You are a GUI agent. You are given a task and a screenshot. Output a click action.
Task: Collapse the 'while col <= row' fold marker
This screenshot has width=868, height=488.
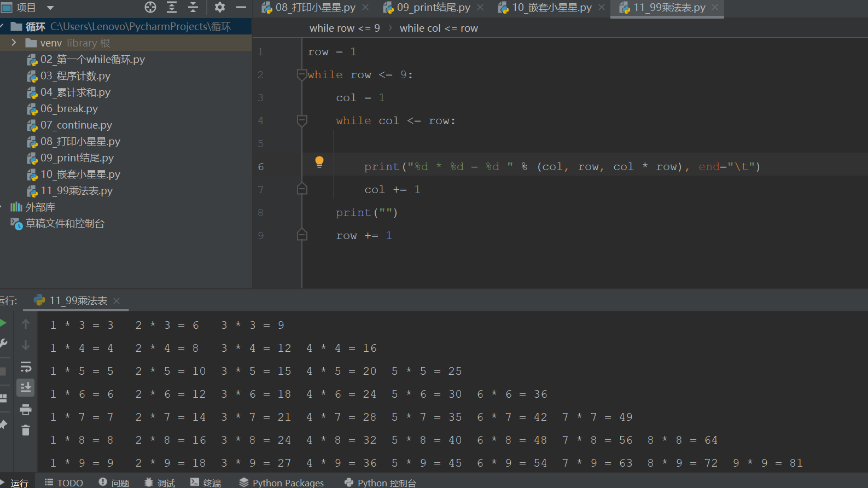pos(302,120)
